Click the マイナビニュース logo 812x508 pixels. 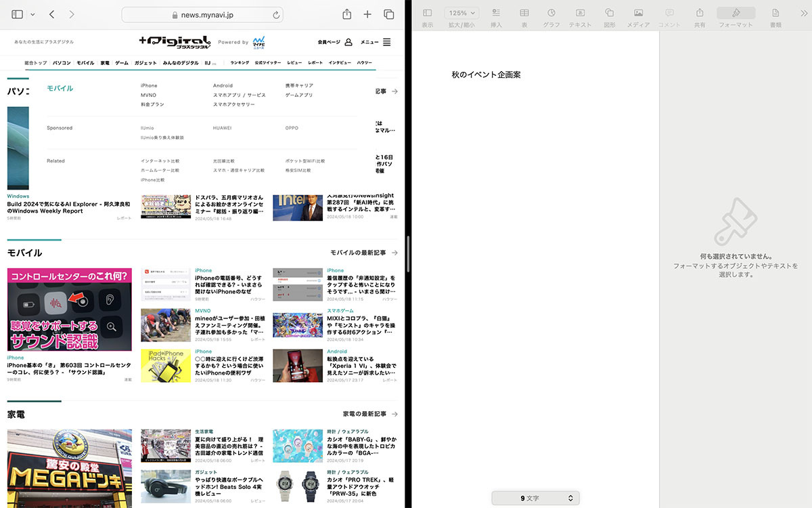point(258,42)
